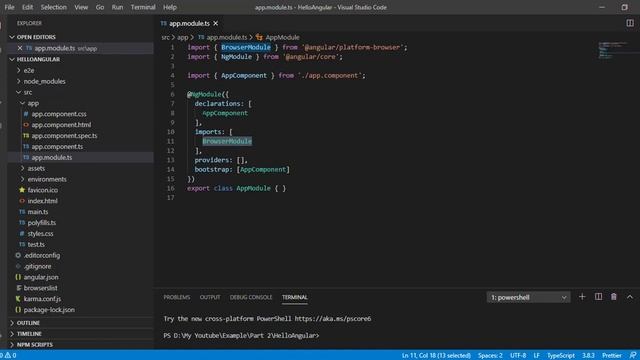Open polyfills.ts file

click(x=42, y=223)
